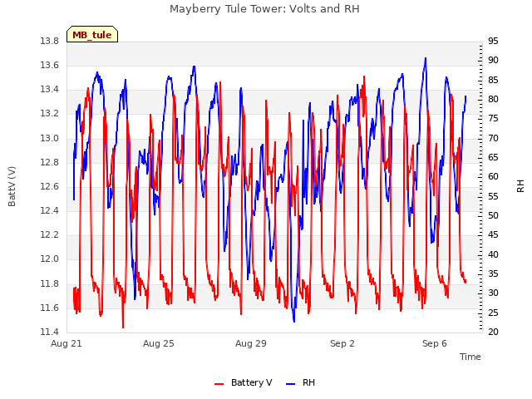
Task: Click the 13.4 voltage axis value
Action: pos(50,90)
